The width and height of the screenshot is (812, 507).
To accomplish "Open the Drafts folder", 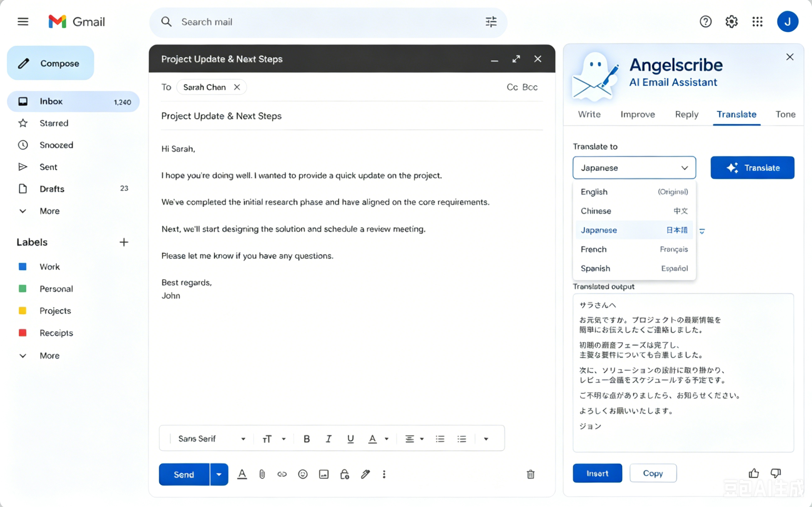I will coord(73,189).
